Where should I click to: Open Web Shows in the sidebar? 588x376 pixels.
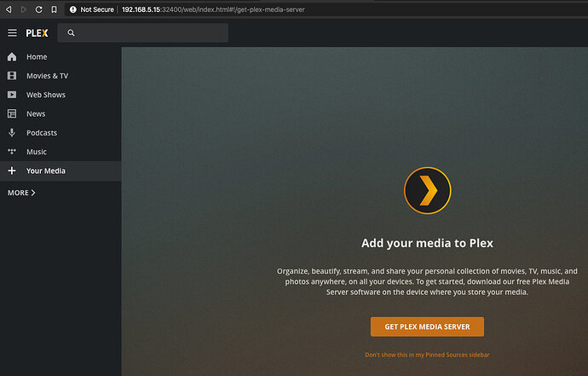tap(61, 95)
